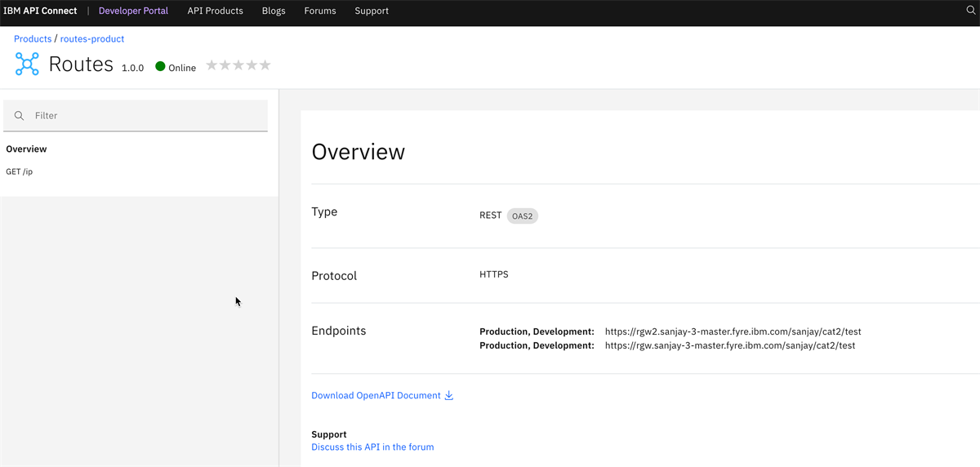Rate the API three stars

(238, 65)
